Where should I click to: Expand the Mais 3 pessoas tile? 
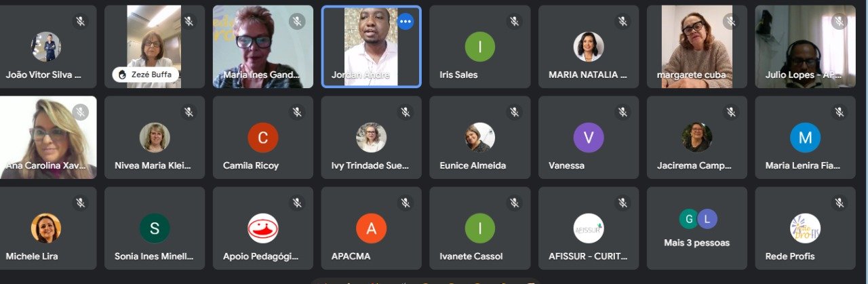point(697,228)
